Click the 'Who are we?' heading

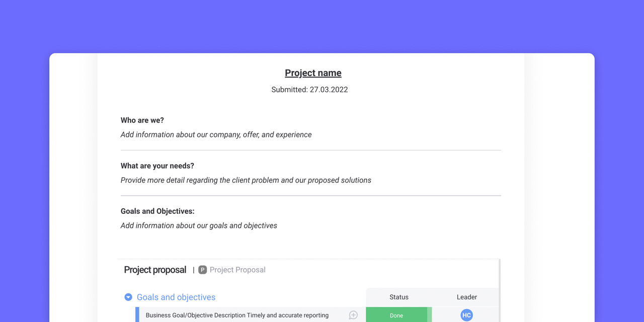[x=142, y=120]
